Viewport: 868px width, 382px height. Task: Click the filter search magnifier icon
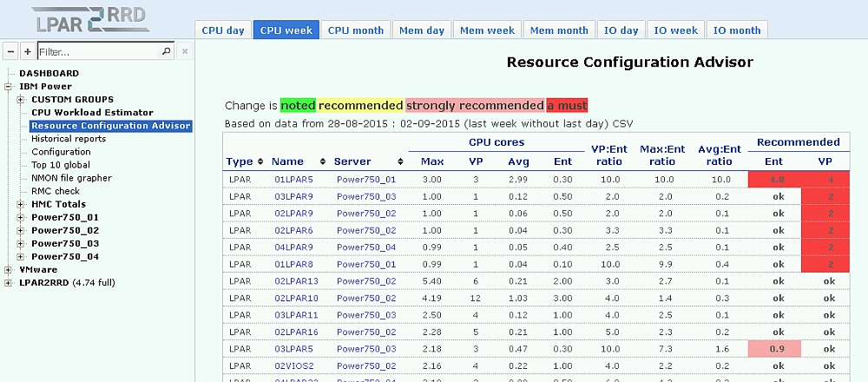166,52
